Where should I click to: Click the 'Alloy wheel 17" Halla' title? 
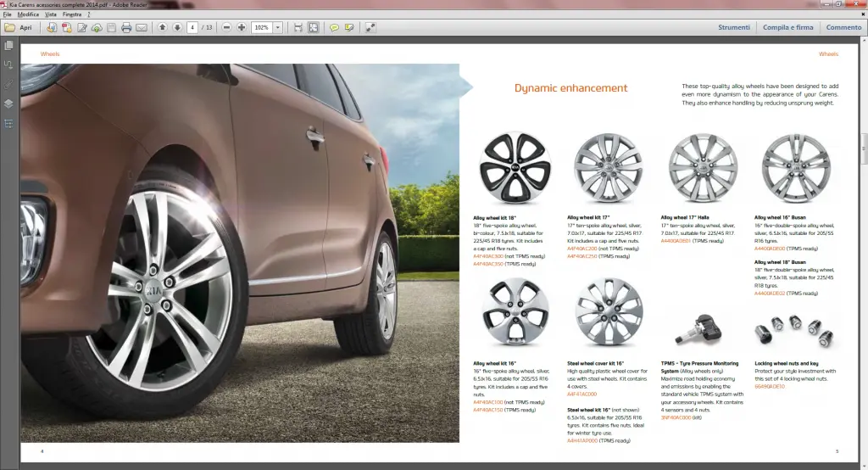[685, 218]
